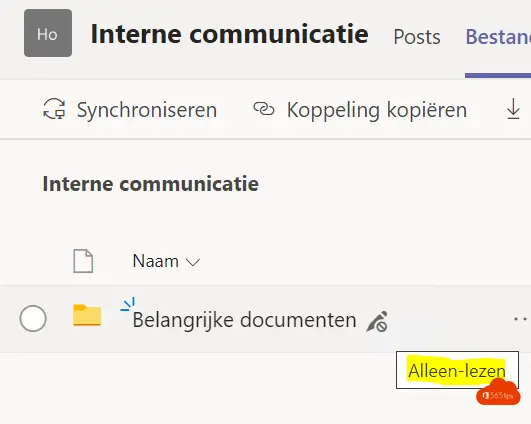Click the highlighted Alleen-lezen tooltip
This screenshot has height=424, width=531.
point(457,370)
